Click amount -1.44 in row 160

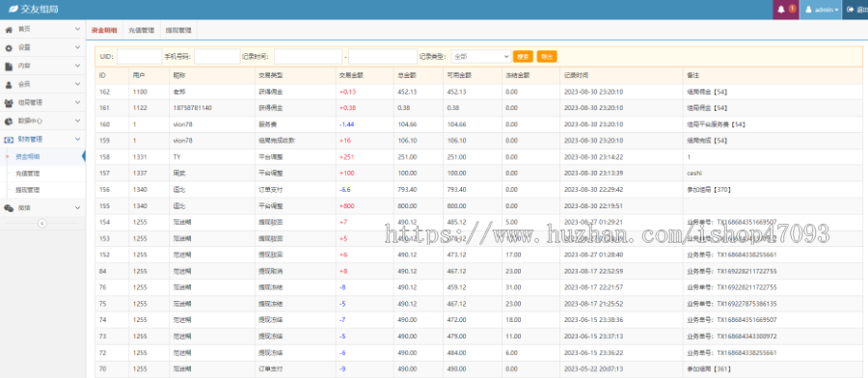347,124
